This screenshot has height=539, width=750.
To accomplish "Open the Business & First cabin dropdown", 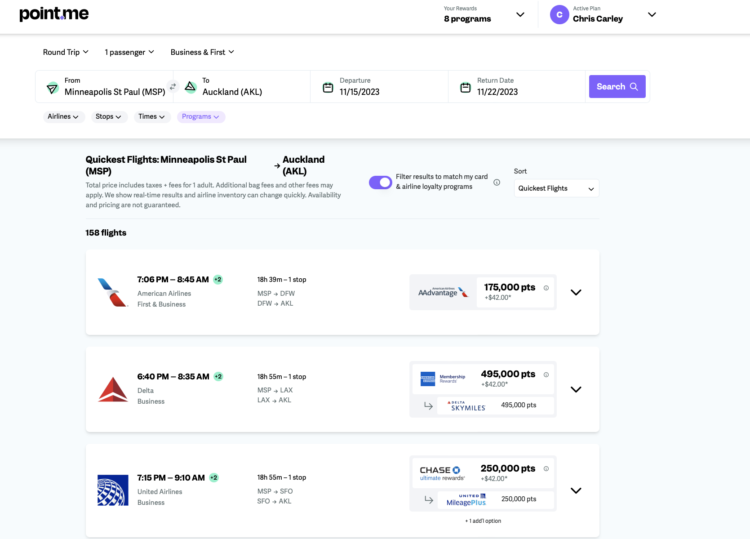I will pos(202,52).
